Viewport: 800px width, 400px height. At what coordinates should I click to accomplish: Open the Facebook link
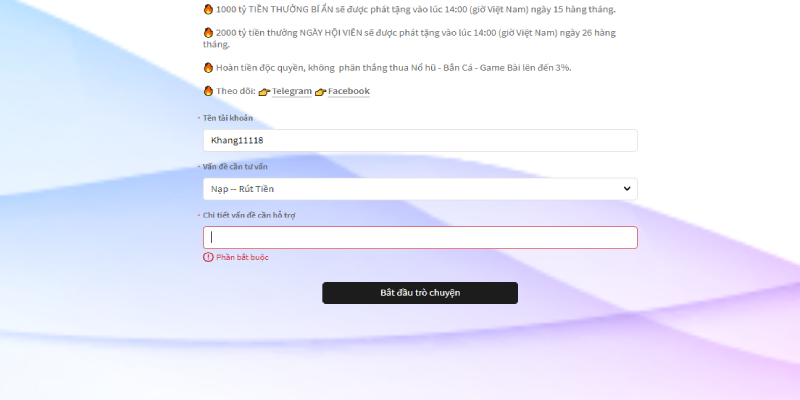(348, 91)
